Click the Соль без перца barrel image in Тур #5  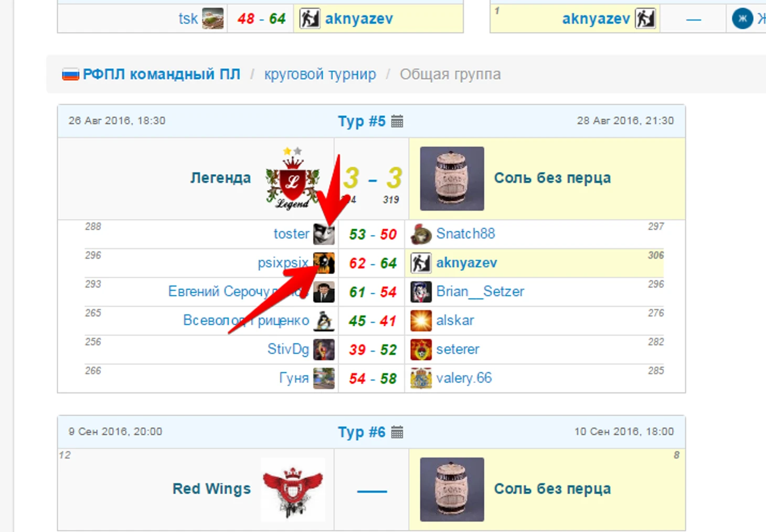pos(452,179)
